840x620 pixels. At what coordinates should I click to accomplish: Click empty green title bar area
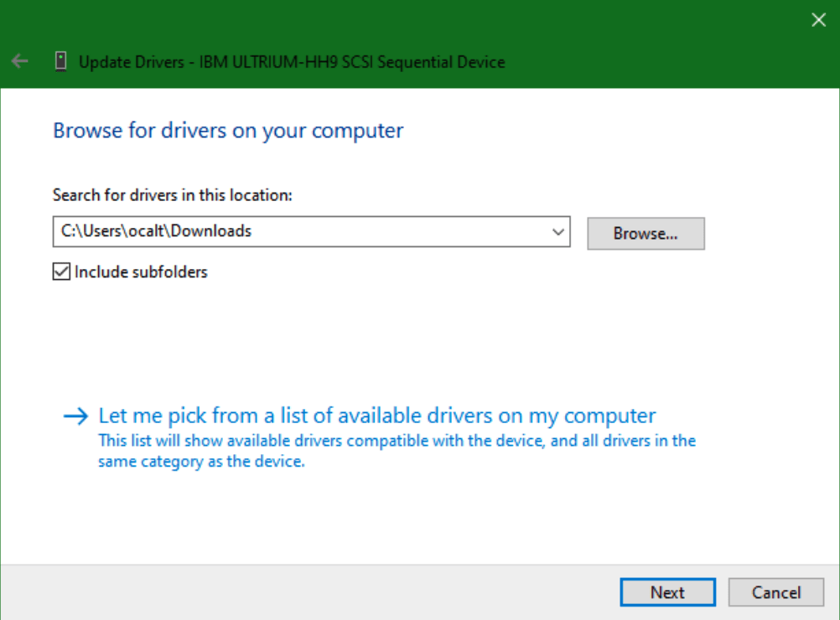point(654,42)
